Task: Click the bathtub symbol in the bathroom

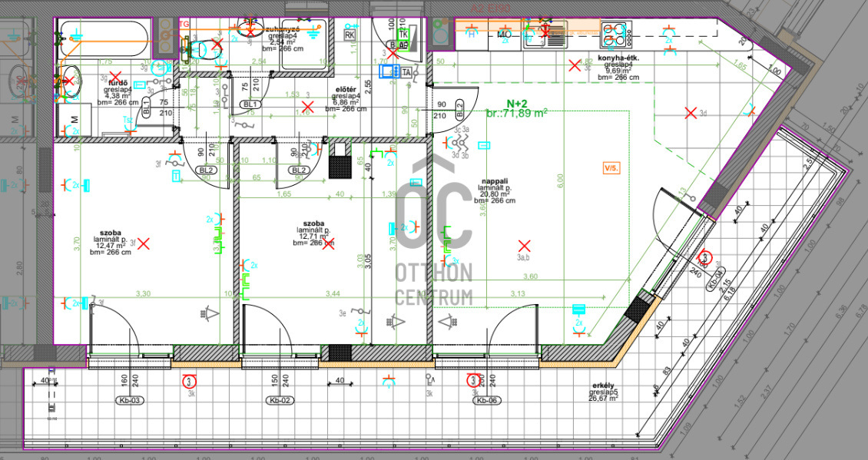Action: [104, 35]
